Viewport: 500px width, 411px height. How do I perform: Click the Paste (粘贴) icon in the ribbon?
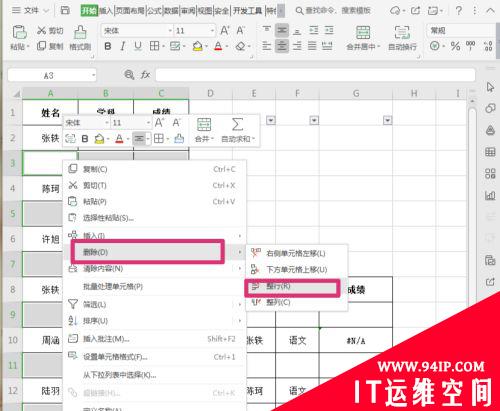(x=20, y=32)
